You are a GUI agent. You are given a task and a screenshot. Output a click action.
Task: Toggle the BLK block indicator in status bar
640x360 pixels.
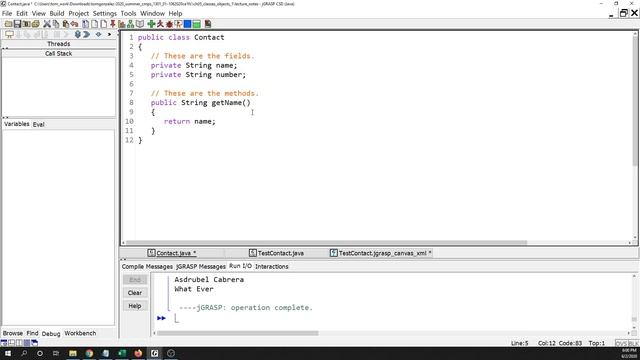[x=633, y=343]
